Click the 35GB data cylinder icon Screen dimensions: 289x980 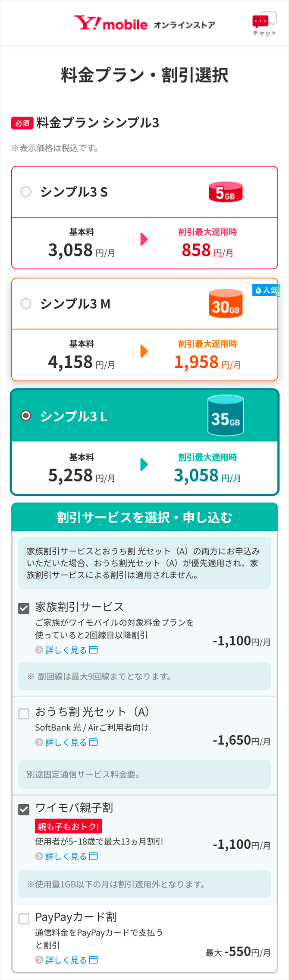point(226,416)
